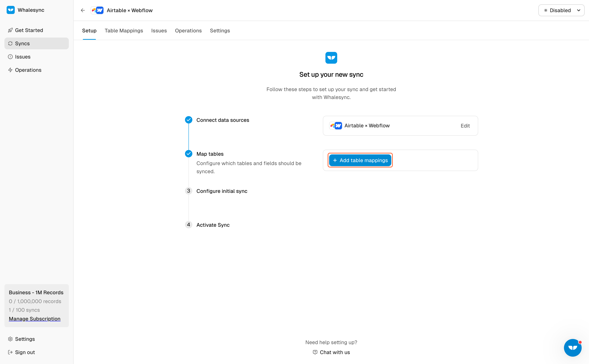Open the Issues tab
The width and height of the screenshot is (589, 364).
coord(159,31)
